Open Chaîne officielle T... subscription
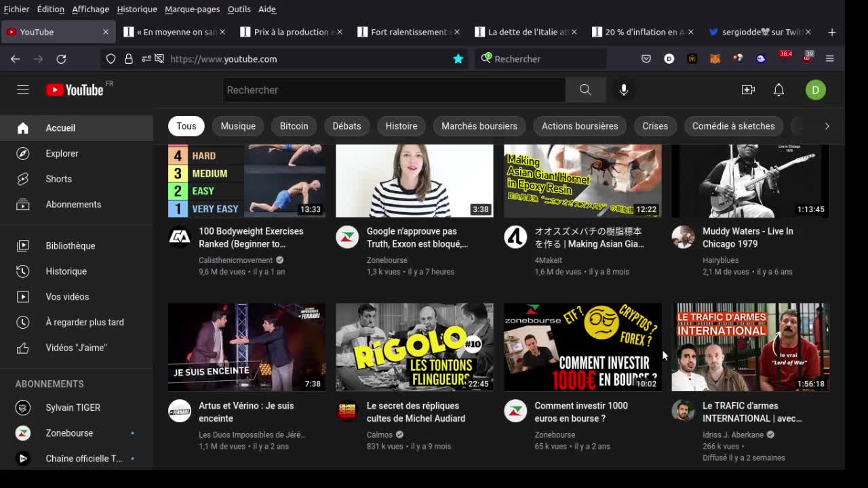Image resolution: width=868 pixels, height=488 pixels. 77,458
